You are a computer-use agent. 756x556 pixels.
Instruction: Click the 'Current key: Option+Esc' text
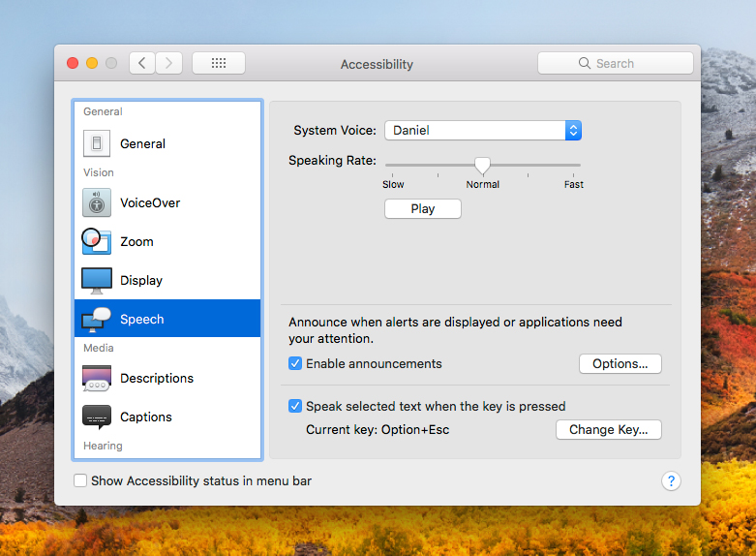(x=378, y=429)
